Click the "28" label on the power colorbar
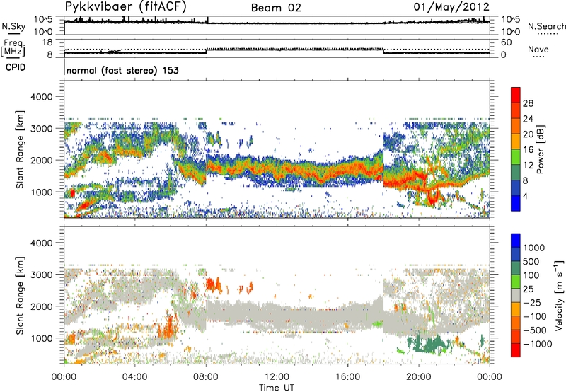 coord(528,103)
